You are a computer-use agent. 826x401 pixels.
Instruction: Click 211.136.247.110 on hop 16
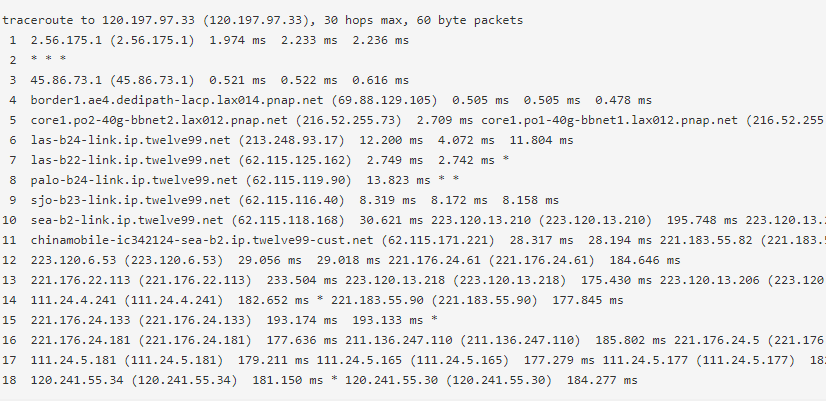[x=399, y=340]
